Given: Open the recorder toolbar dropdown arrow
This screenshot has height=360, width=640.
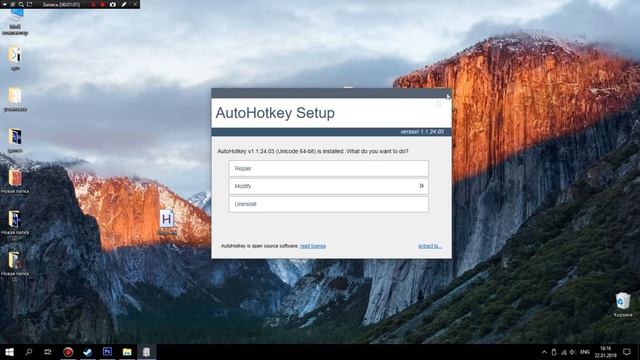Looking at the screenshot, I should (4, 4).
